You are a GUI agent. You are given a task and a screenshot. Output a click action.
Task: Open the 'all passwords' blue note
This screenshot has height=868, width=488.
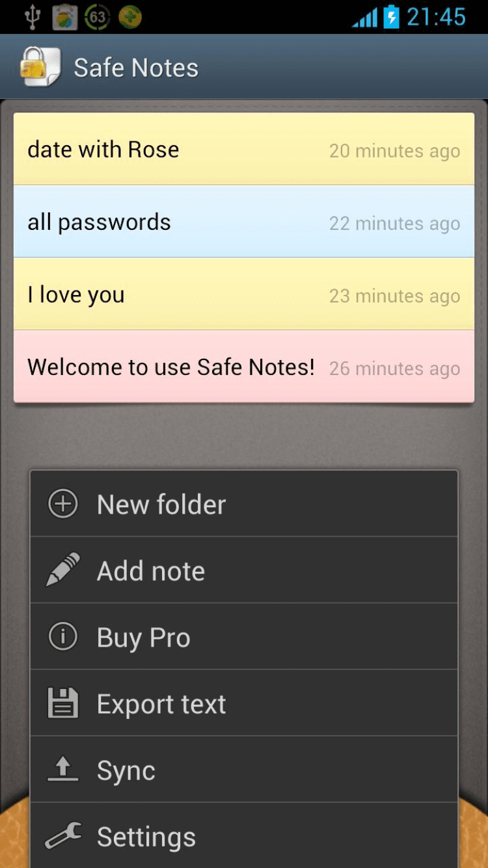pos(244,222)
